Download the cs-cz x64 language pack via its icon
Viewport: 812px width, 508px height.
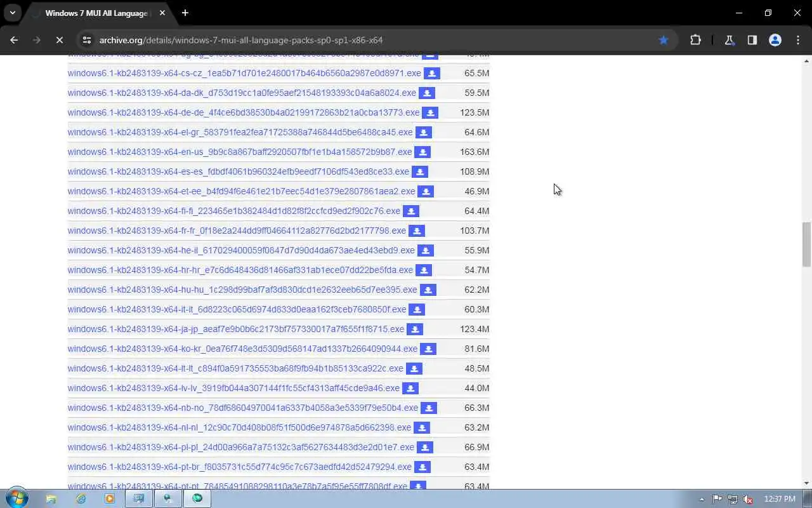pyautogui.click(x=431, y=74)
